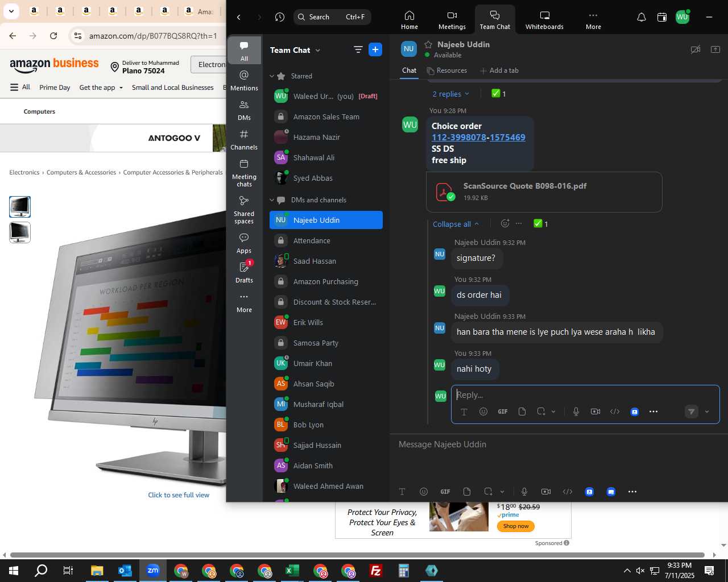This screenshot has width=728, height=582.
Task: Open the Amazon Sales Team channel
Action: click(x=326, y=117)
